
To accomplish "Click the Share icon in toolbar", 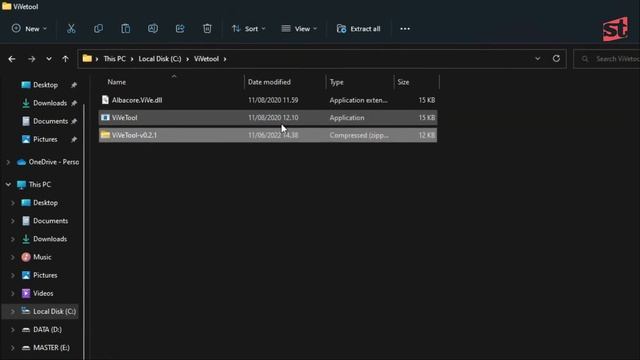I will [180, 29].
